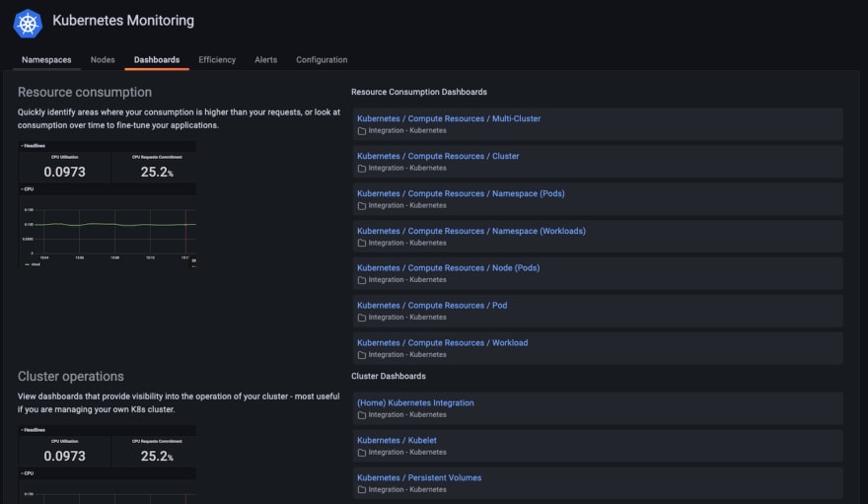Click 0.0973 CPU Utilisation value in Resource consumption
Image resolution: width=868 pixels, height=504 pixels.
click(65, 172)
